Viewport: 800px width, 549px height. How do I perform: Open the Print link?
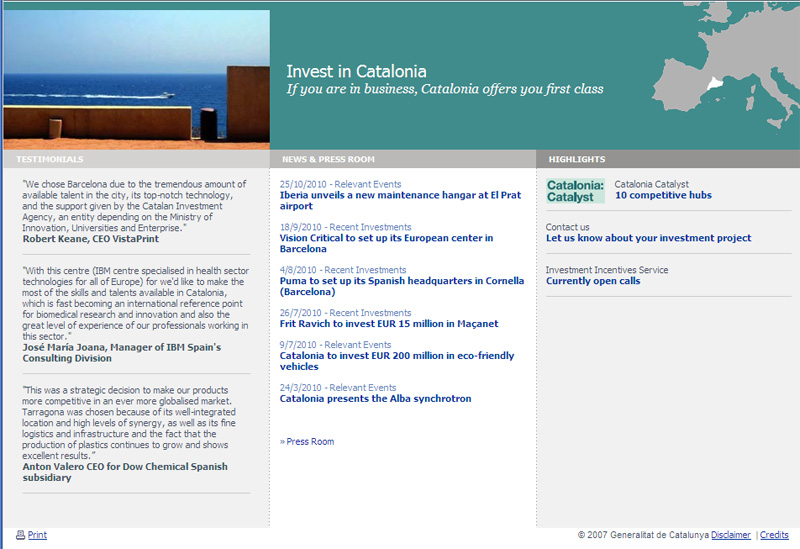click(x=37, y=535)
